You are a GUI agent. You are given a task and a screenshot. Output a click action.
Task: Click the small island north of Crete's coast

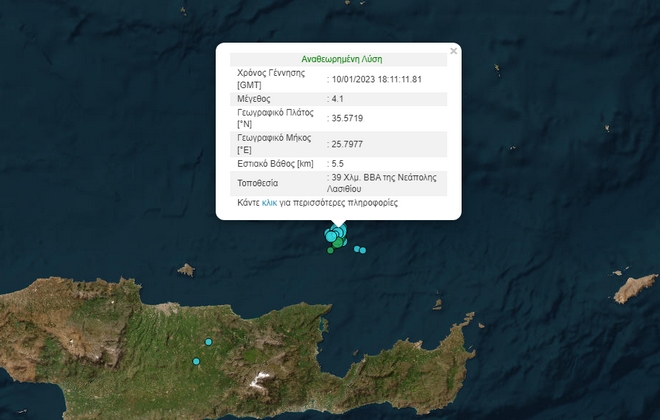[185, 269]
